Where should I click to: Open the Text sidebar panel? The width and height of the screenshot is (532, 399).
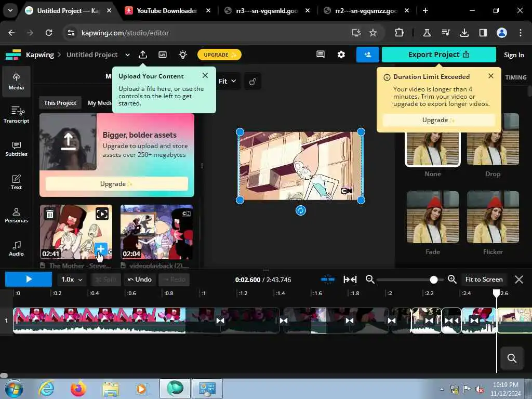point(16,182)
